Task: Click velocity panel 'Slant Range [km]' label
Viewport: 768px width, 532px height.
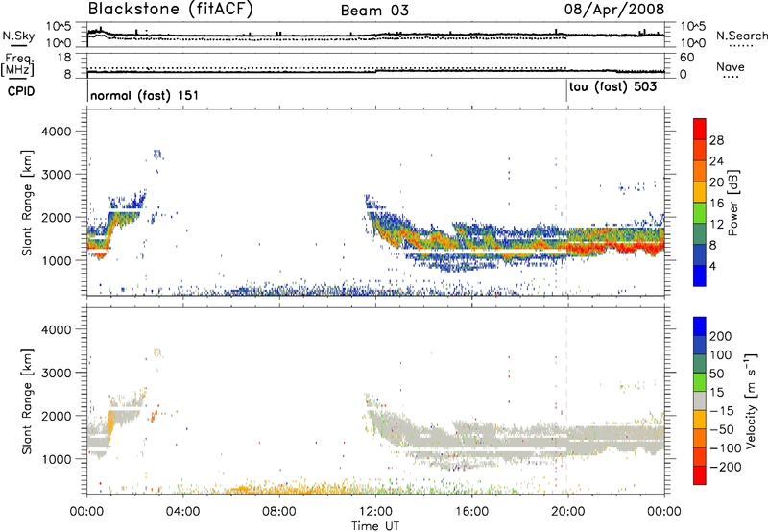Action: [x=27, y=400]
